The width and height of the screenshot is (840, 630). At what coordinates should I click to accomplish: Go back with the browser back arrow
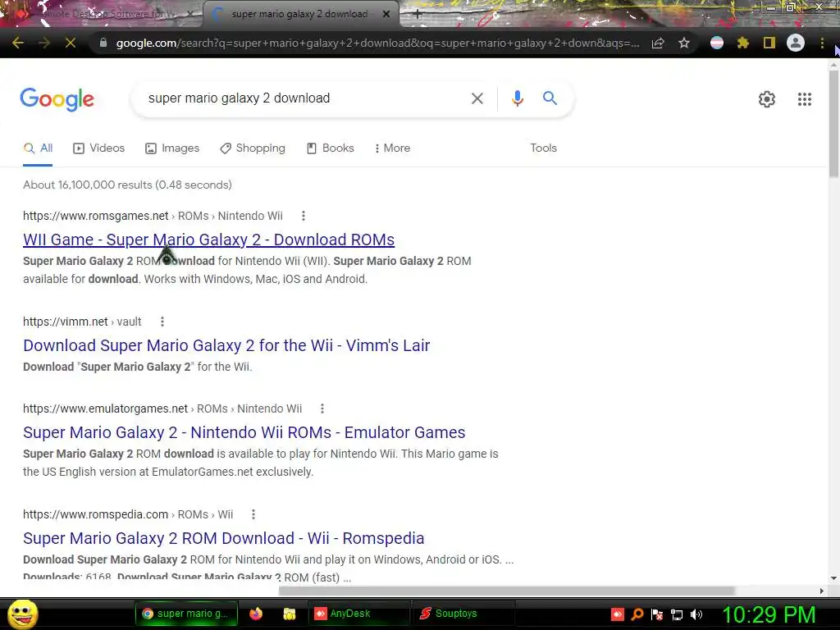(18, 43)
